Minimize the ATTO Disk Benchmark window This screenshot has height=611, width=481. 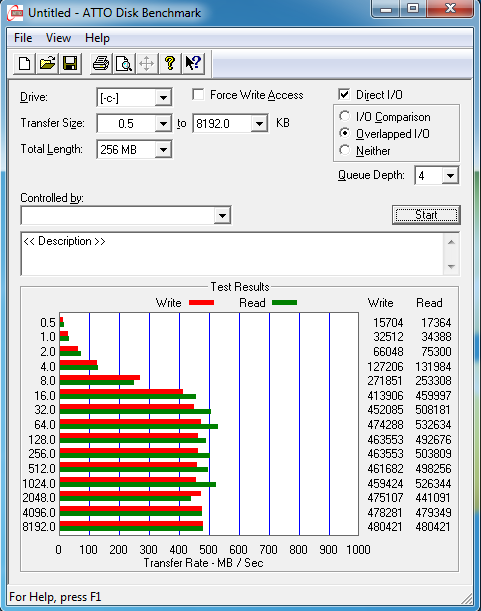coord(386,9)
